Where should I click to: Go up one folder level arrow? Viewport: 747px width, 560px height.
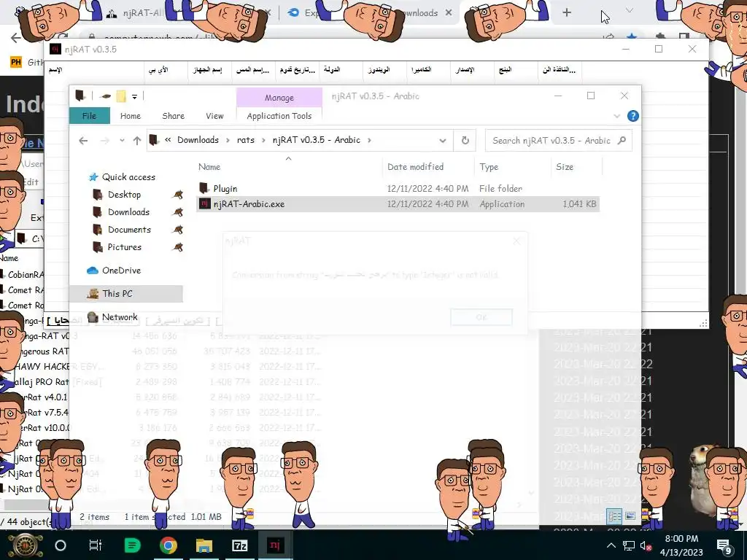[137, 141]
